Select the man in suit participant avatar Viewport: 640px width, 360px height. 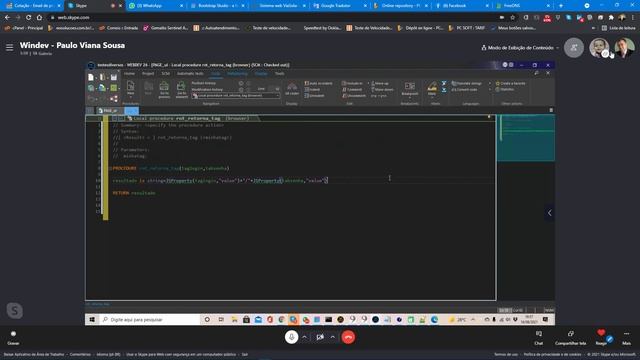coord(624,48)
